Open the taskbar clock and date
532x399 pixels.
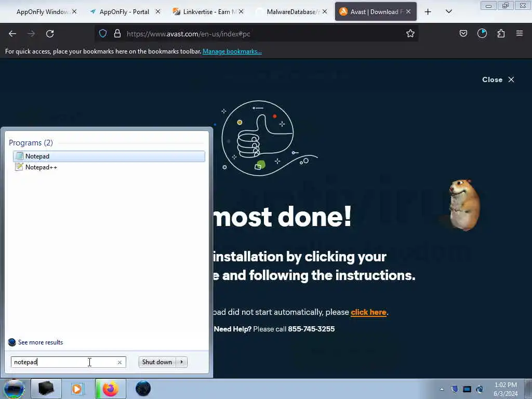(x=506, y=389)
